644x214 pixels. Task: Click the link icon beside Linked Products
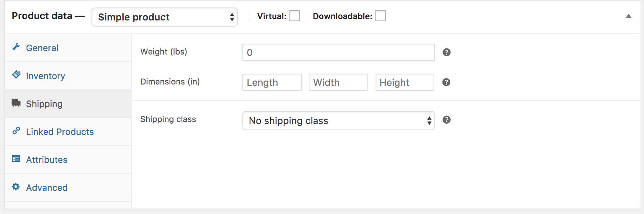16,132
